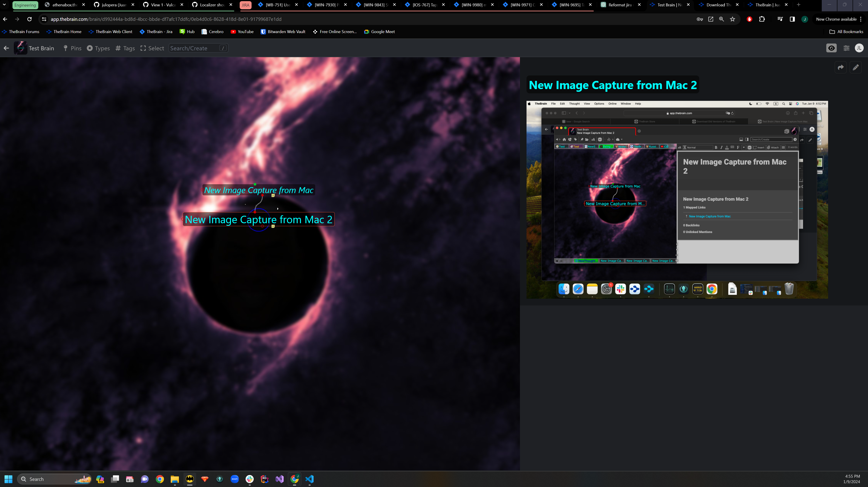This screenshot has width=868, height=487.
Task: Toggle the Chrome side panel
Action: (x=792, y=19)
